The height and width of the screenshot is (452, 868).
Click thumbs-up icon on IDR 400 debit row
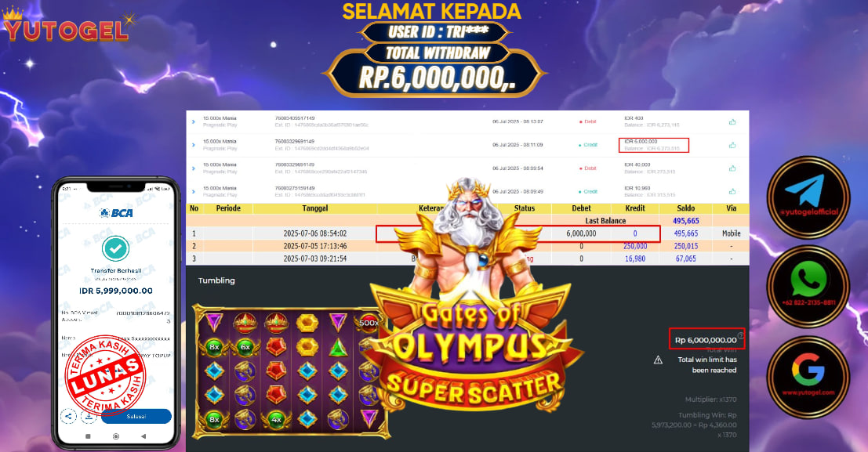pyautogui.click(x=732, y=121)
